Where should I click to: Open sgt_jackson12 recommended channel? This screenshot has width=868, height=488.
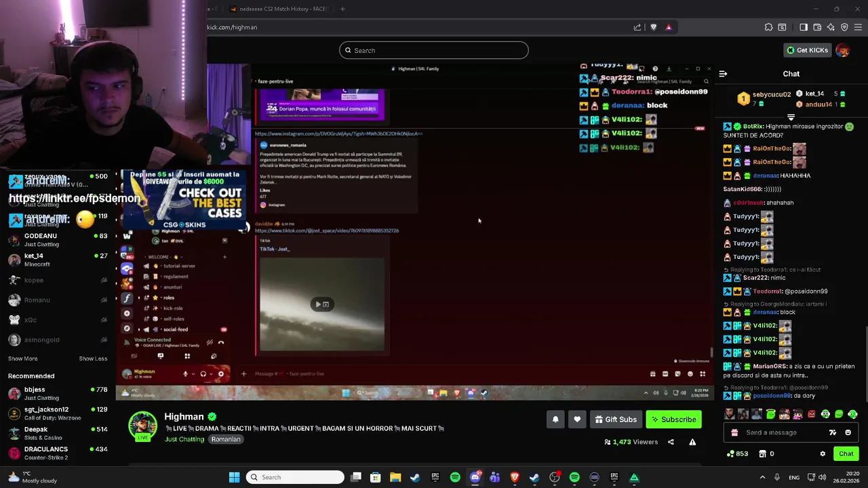[x=58, y=413]
